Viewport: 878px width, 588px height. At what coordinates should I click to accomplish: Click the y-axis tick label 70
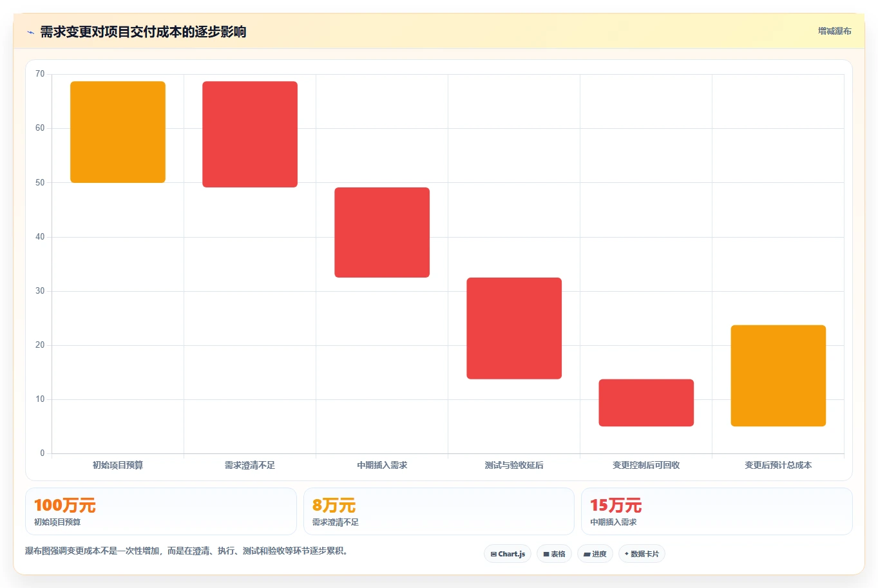pos(40,74)
